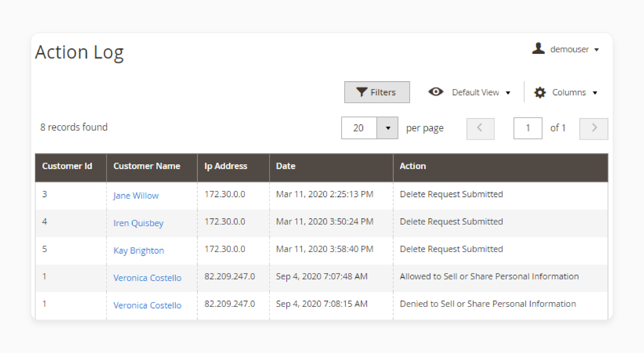Open Veronica Costello link in 7:08:15 AM row
644x353 pixels.
click(147, 305)
